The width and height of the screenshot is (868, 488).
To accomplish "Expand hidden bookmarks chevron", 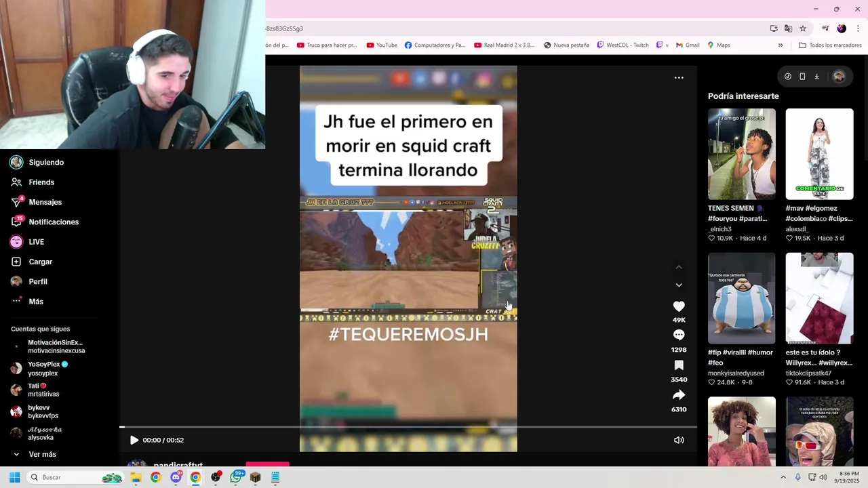I will [x=781, y=45].
